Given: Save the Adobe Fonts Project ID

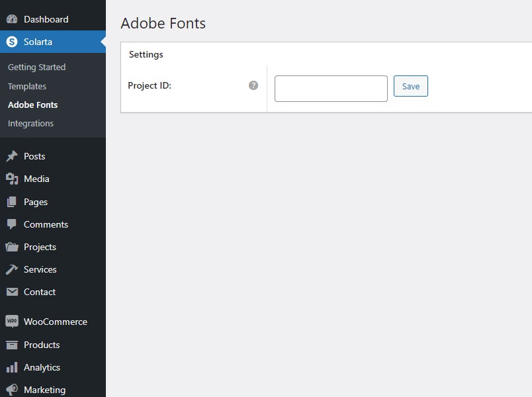Looking at the screenshot, I should (x=410, y=86).
